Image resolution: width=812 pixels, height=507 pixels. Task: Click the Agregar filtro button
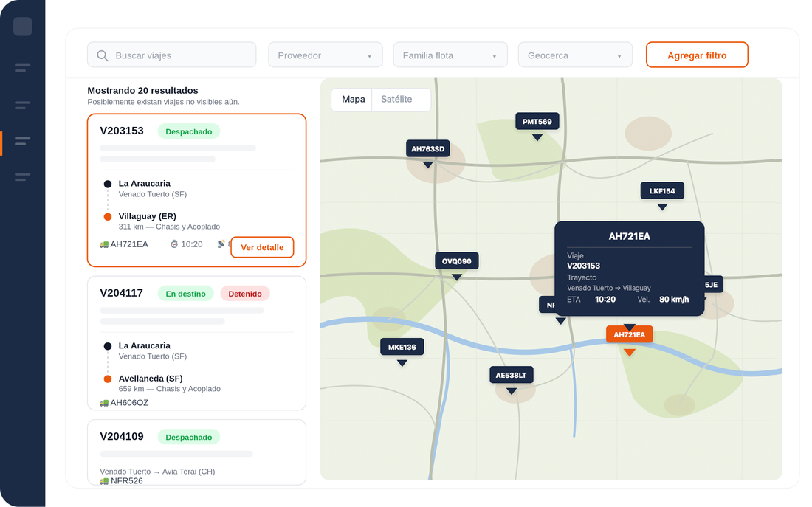[697, 55]
